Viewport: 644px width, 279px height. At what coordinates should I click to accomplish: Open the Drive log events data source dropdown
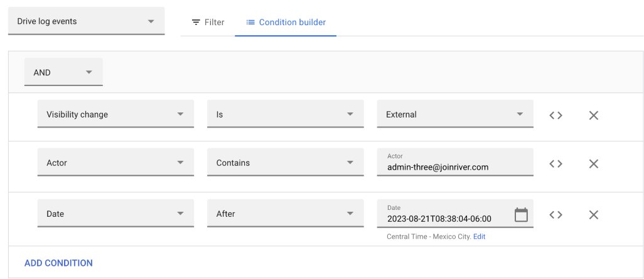tap(86, 21)
